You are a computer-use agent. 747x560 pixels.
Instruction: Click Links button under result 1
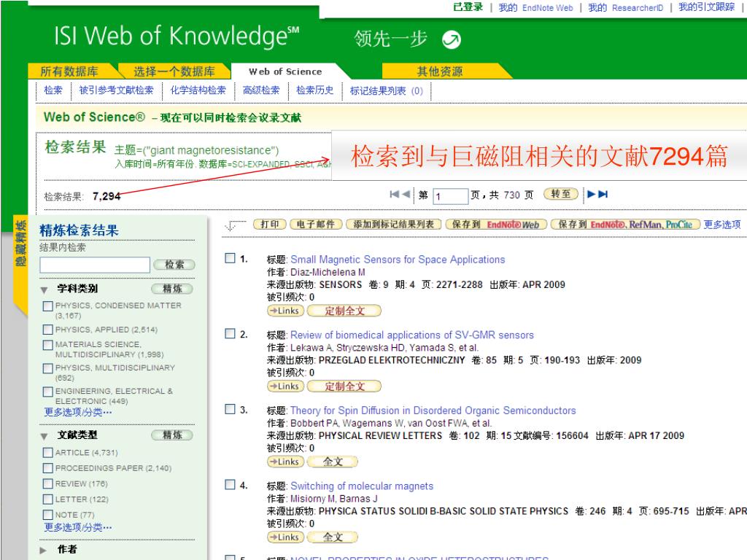pos(285,311)
